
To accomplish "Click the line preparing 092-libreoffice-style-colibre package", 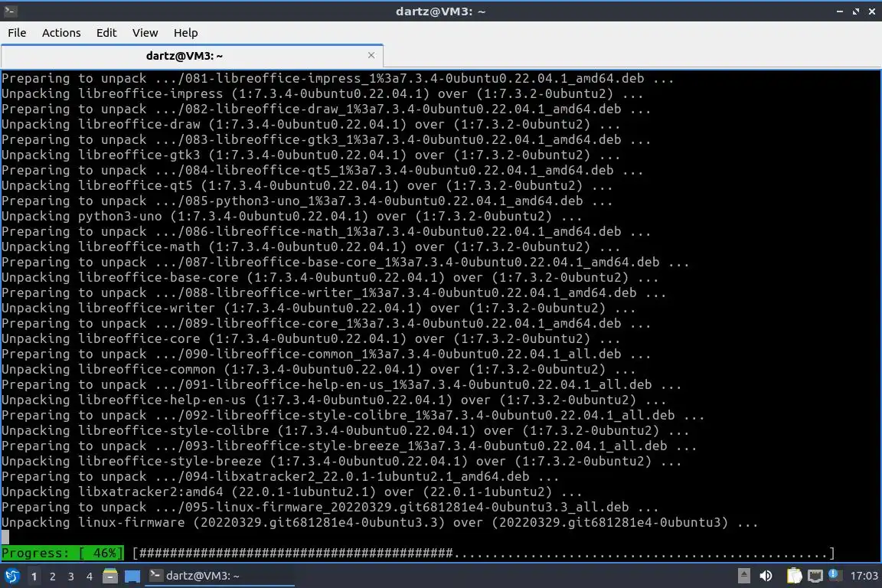I will 353,415.
